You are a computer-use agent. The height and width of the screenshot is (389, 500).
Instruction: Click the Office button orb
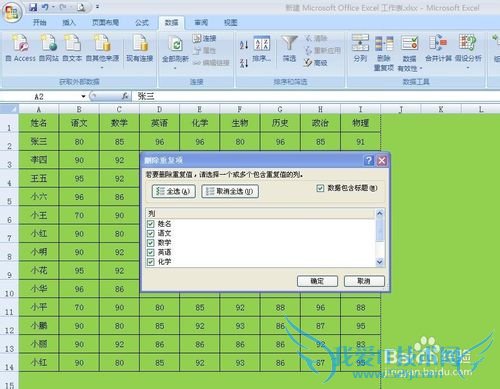tap(12, 12)
